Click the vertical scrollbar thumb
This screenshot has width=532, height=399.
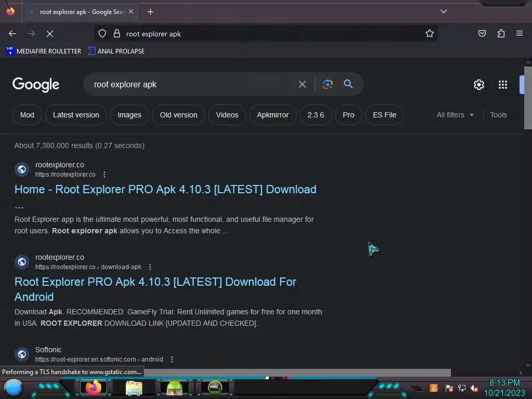point(528,98)
